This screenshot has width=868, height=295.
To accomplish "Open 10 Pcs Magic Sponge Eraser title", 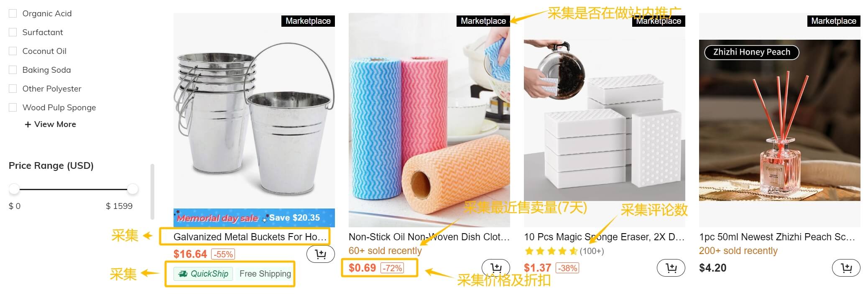I will tap(604, 237).
